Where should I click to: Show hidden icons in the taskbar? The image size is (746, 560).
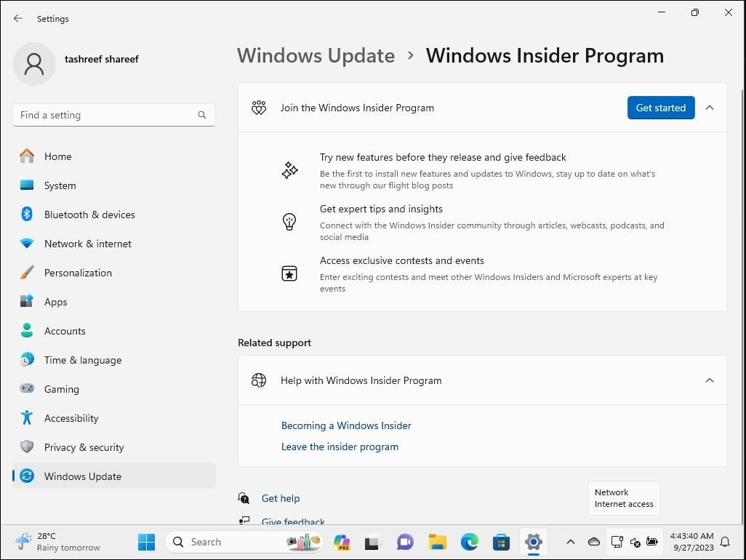coord(571,542)
